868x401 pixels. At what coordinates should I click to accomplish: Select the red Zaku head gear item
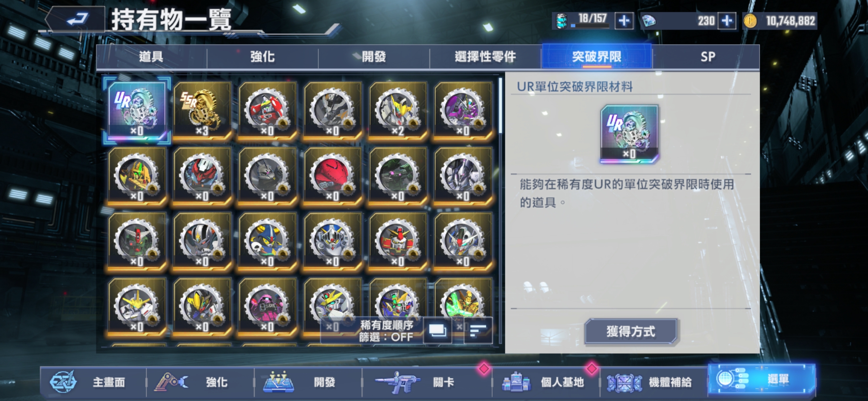(x=333, y=176)
